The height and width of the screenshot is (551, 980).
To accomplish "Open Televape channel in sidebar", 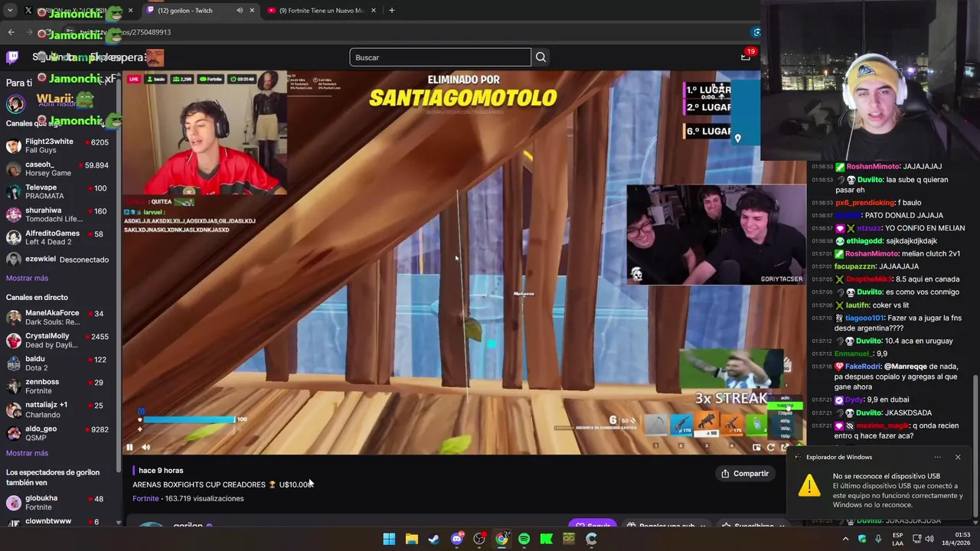I will coord(57,191).
